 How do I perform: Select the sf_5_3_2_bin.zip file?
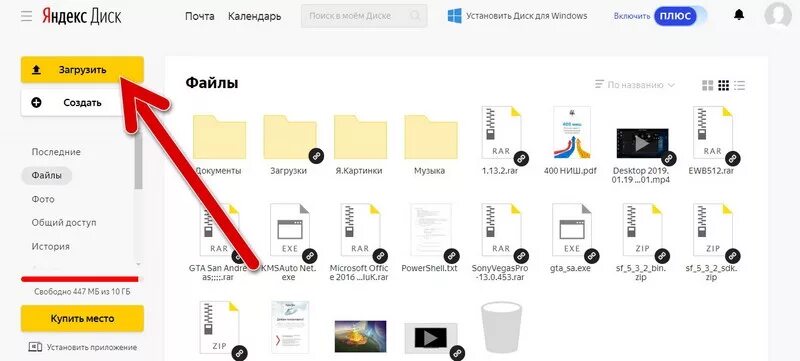click(x=642, y=230)
